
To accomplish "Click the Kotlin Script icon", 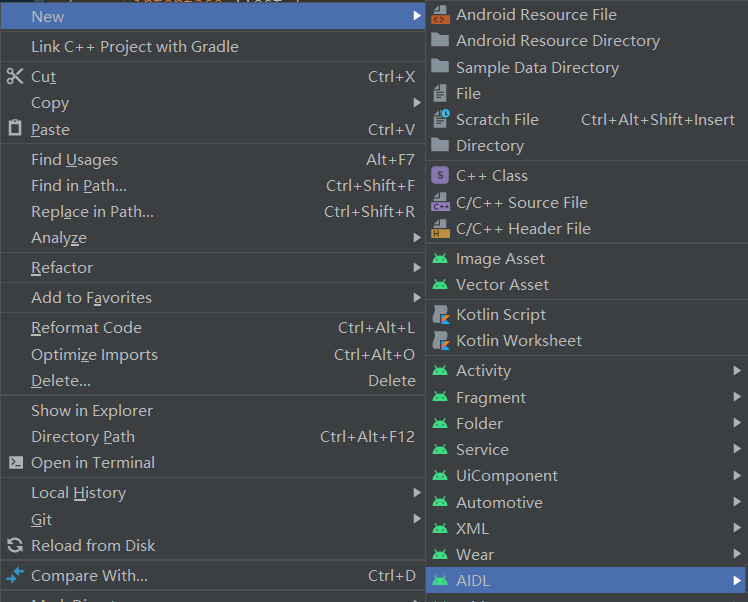I will coord(441,315).
